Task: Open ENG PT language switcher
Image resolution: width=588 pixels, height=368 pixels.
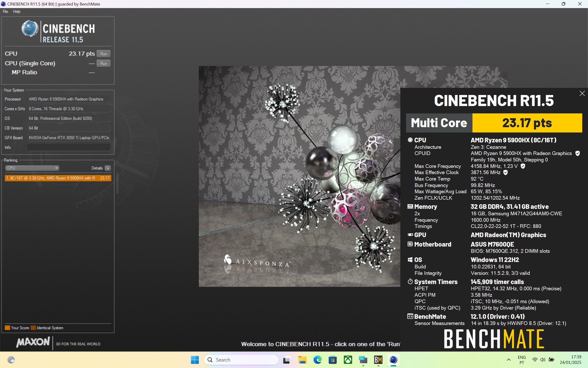Action: click(x=522, y=360)
